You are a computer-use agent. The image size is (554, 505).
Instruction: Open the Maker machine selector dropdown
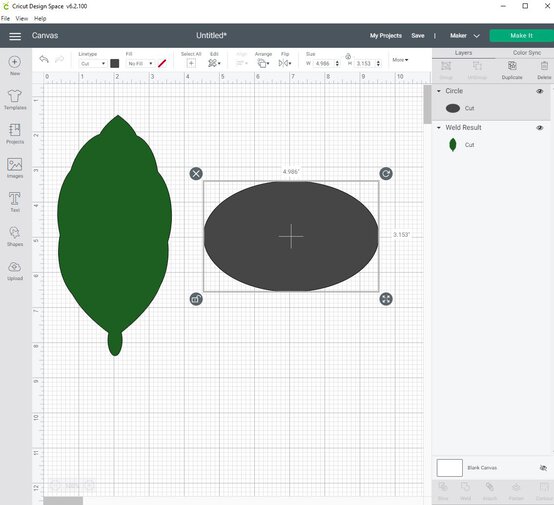pos(465,36)
